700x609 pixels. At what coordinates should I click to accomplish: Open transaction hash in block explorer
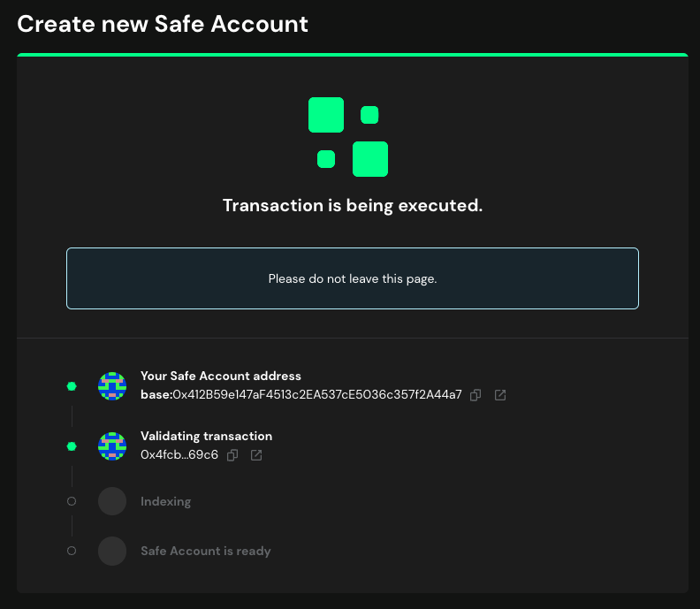(256, 455)
